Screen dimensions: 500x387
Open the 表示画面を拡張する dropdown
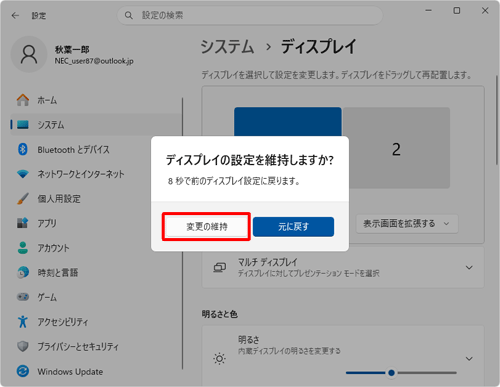coord(407,224)
